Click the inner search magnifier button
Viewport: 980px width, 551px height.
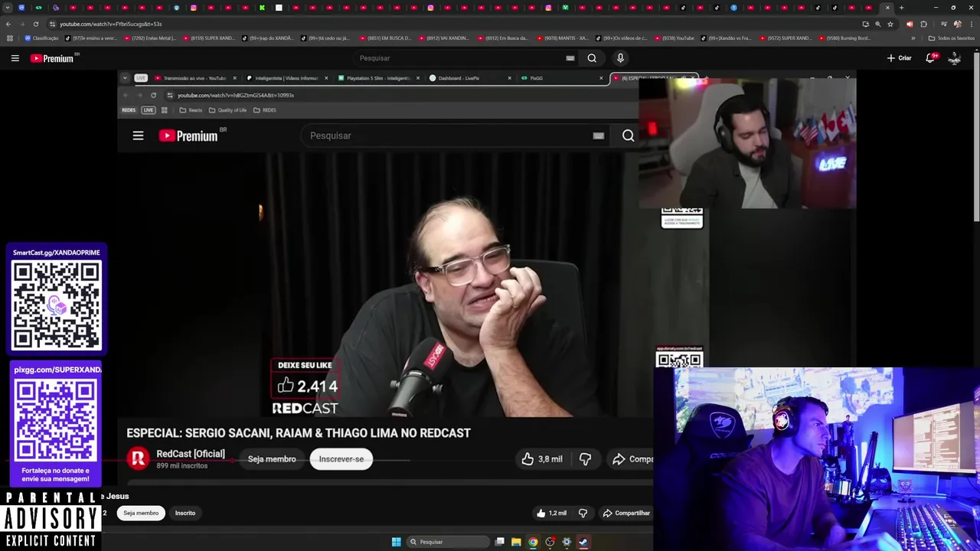(x=628, y=135)
